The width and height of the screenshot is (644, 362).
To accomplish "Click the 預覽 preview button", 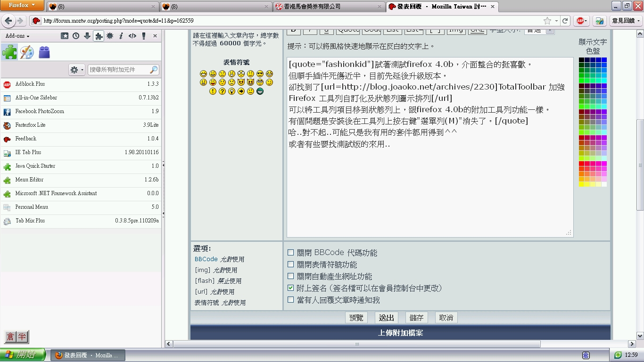I will tap(356, 318).
